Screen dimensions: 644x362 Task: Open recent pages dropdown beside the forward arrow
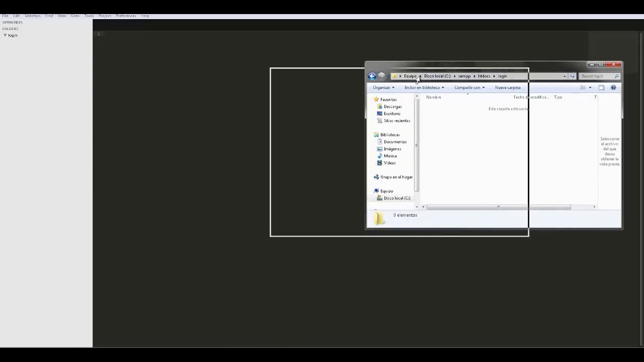click(x=388, y=76)
